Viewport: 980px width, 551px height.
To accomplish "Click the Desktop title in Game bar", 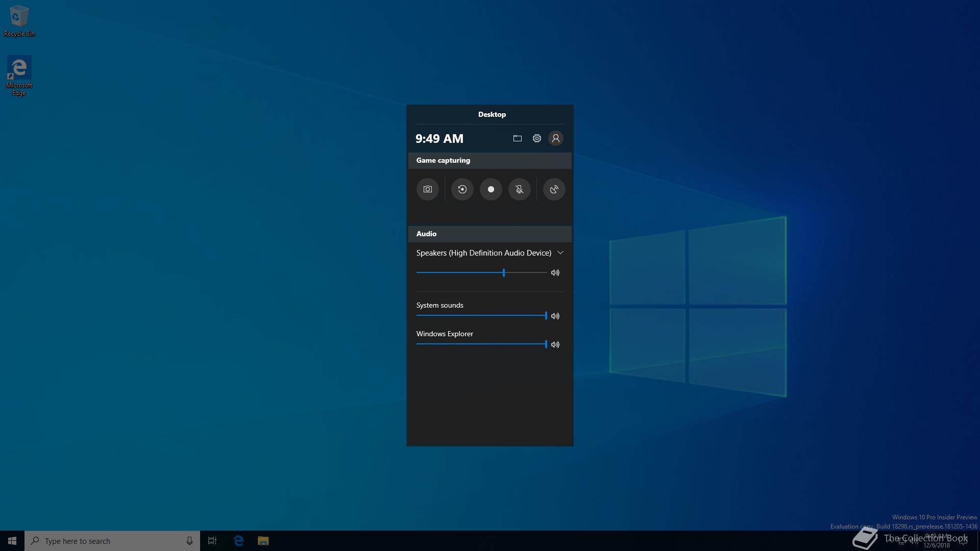I will (492, 114).
